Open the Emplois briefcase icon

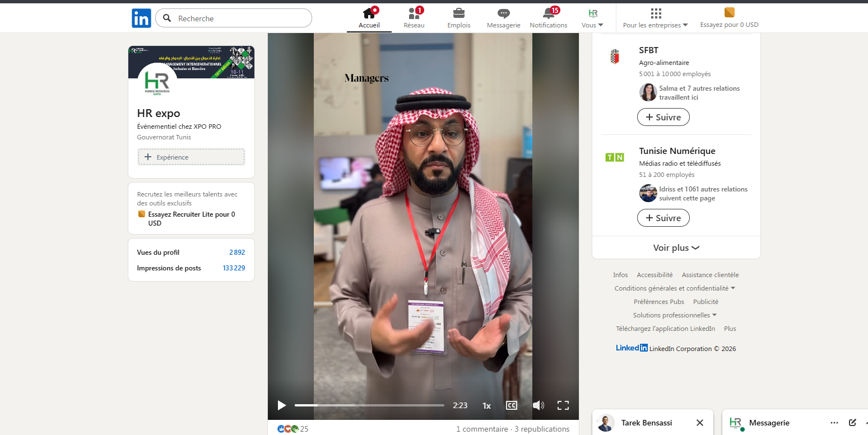point(458,13)
